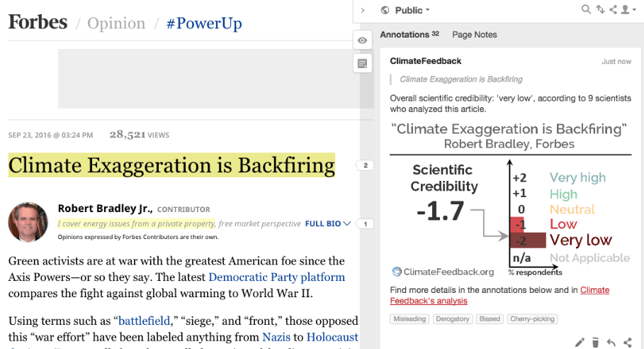The image size is (644, 349).
Task: Open the Opinion section breadcrumb
Action: [x=116, y=23]
